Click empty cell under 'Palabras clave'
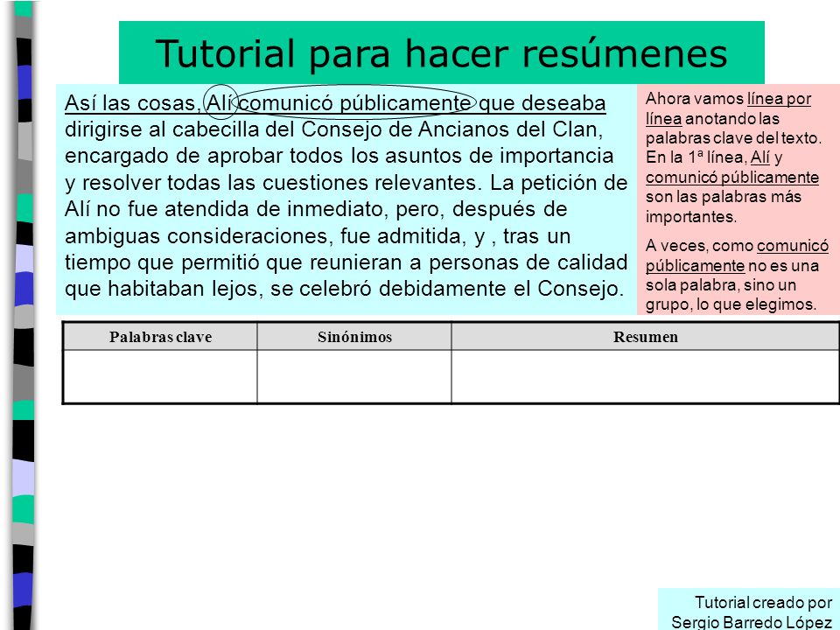The width and height of the screenshot is (840, 630). (160, 376)
